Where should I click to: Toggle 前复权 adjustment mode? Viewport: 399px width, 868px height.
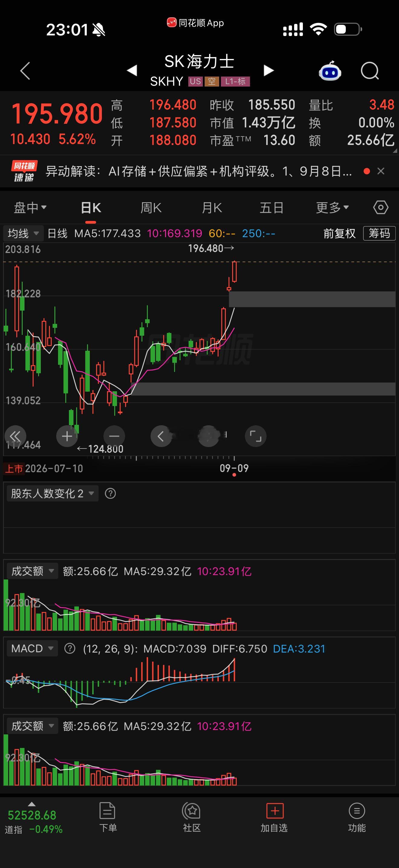[x=339, y=233]
